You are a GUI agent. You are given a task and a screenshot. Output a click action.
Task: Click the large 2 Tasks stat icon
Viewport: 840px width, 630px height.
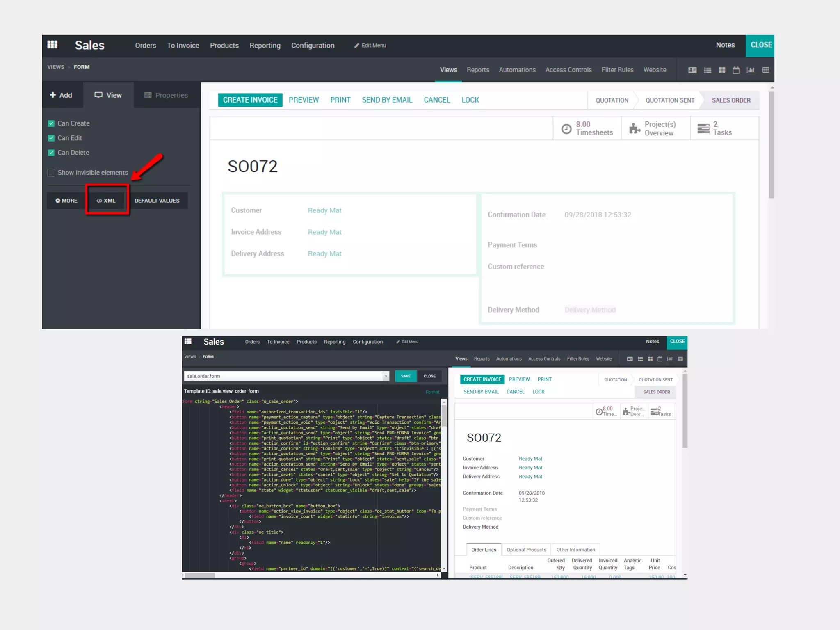(703, 129)
